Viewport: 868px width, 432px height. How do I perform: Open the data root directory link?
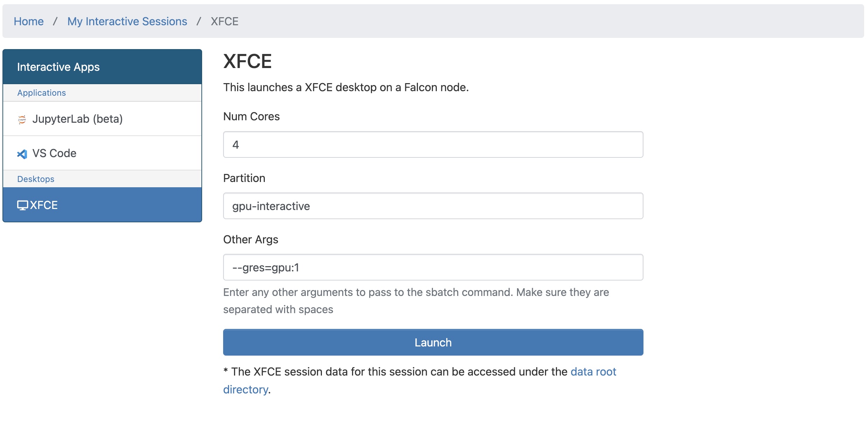pyautogui.click(x=593, y=372)
